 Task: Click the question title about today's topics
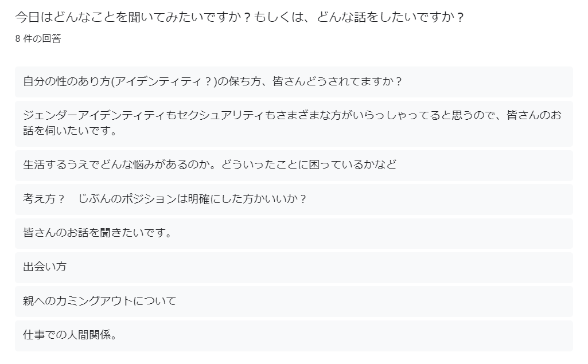pyautogui.click(x=239, y=17)
